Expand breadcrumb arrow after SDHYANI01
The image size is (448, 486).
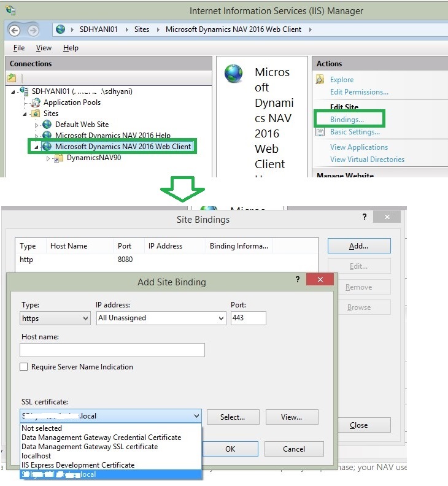(127, 29)
